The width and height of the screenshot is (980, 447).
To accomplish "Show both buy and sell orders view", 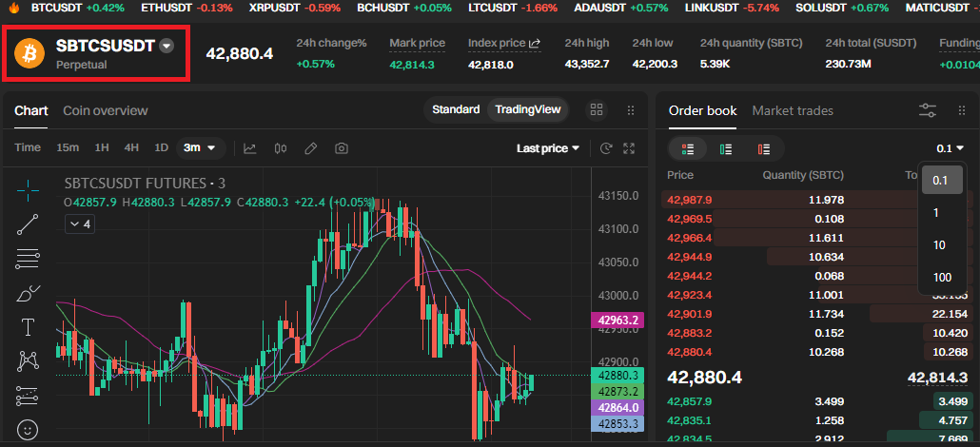I will 688,148.
